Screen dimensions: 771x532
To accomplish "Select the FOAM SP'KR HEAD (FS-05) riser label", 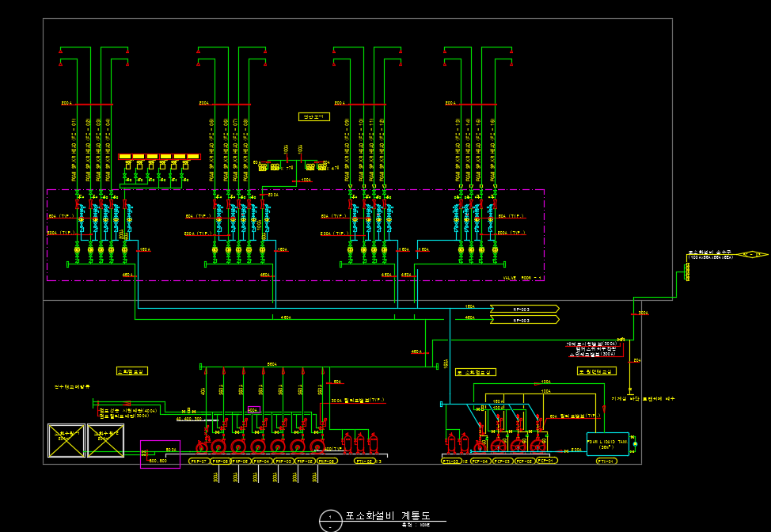I will 212,150.
